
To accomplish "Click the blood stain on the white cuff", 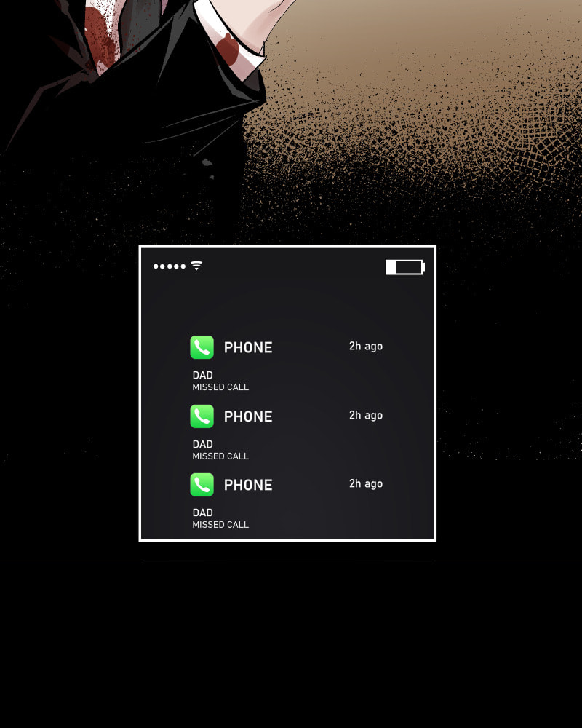I will pyautogui.click(x=228, y=48).
